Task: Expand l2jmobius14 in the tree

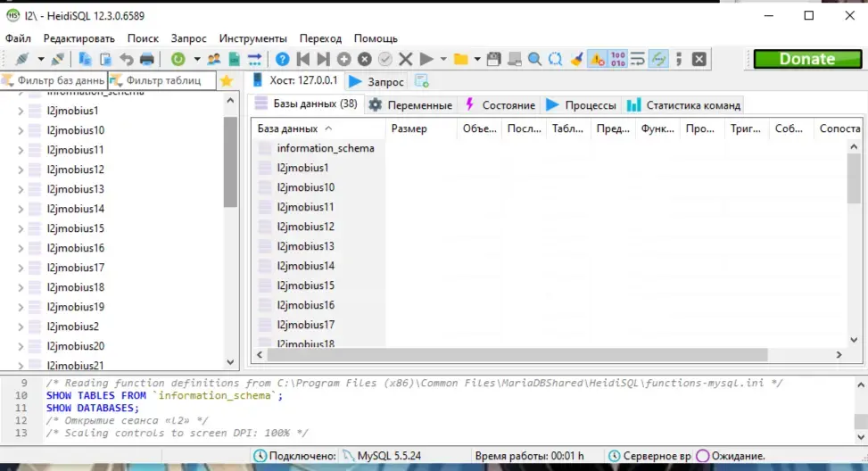Action: coord(21,210)
